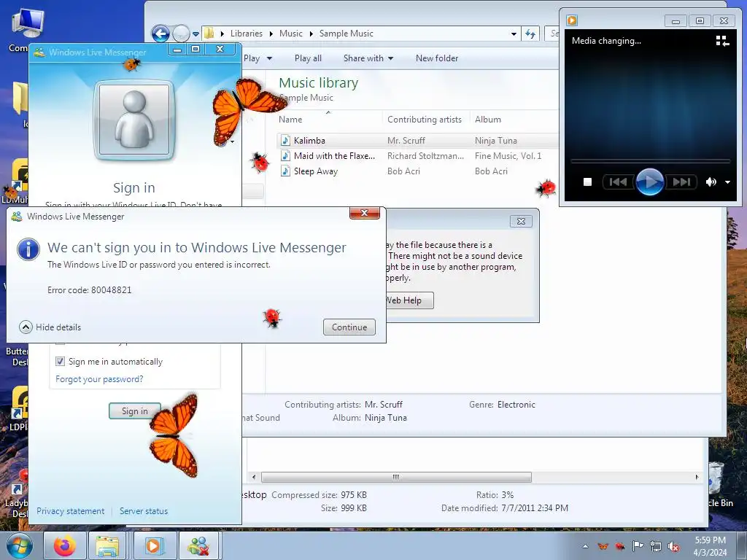Screen dimensions: 747x560
Task: Click the horizontal scrollbar thumb in the back window
Action: [x=396, y=477]
